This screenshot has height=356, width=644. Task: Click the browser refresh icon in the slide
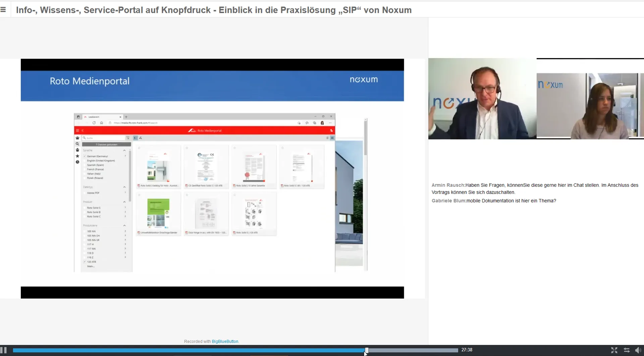94,123
